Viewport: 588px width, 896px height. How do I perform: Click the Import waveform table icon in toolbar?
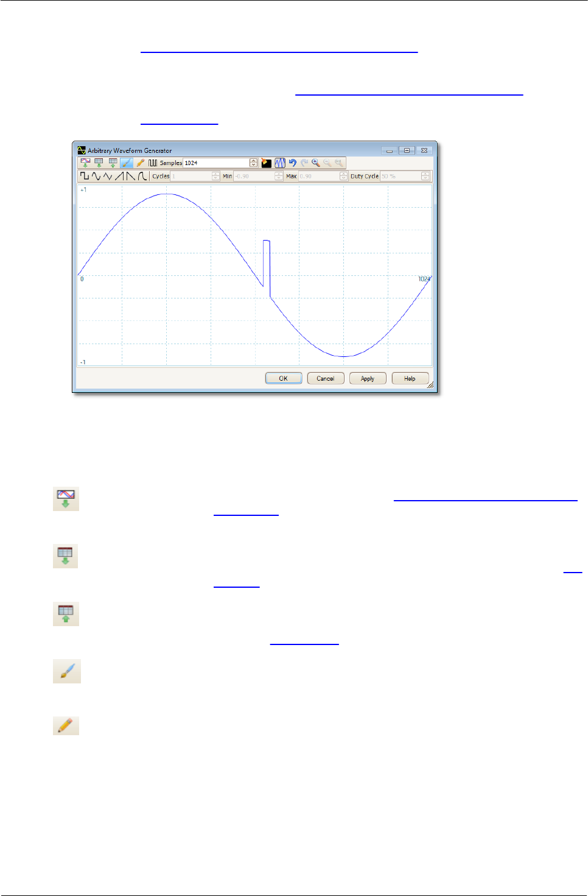click(x=99, y=163)
